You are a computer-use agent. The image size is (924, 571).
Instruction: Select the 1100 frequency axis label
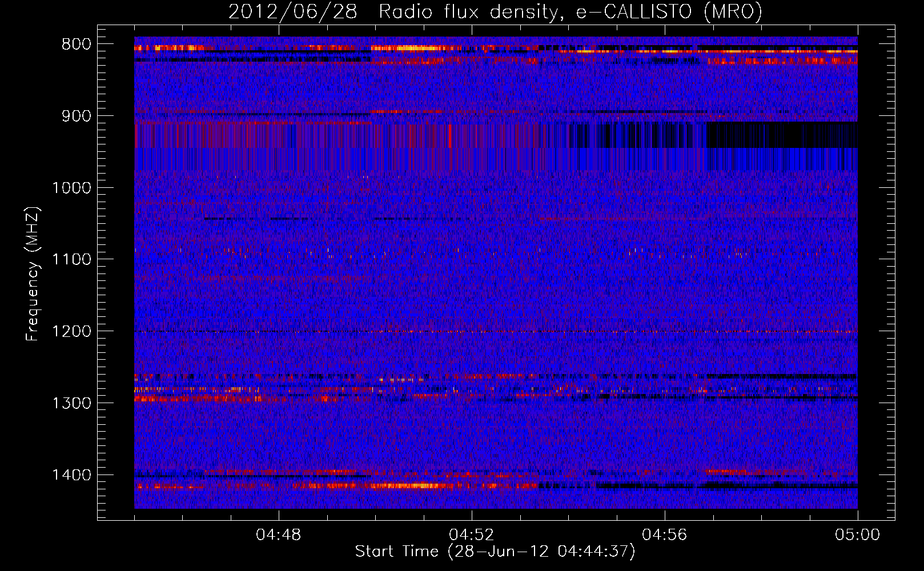[71, 260]
